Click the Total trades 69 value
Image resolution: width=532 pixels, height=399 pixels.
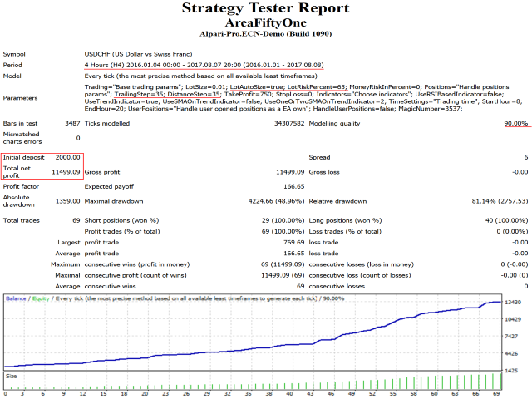pyautogui.click(x=75, y=220)
